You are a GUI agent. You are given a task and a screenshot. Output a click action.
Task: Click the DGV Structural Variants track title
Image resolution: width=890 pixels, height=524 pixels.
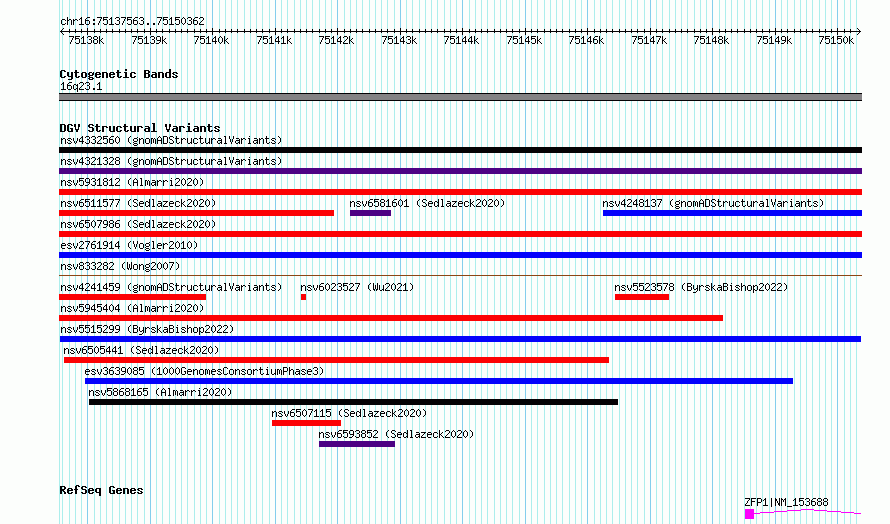coord(140,128)
